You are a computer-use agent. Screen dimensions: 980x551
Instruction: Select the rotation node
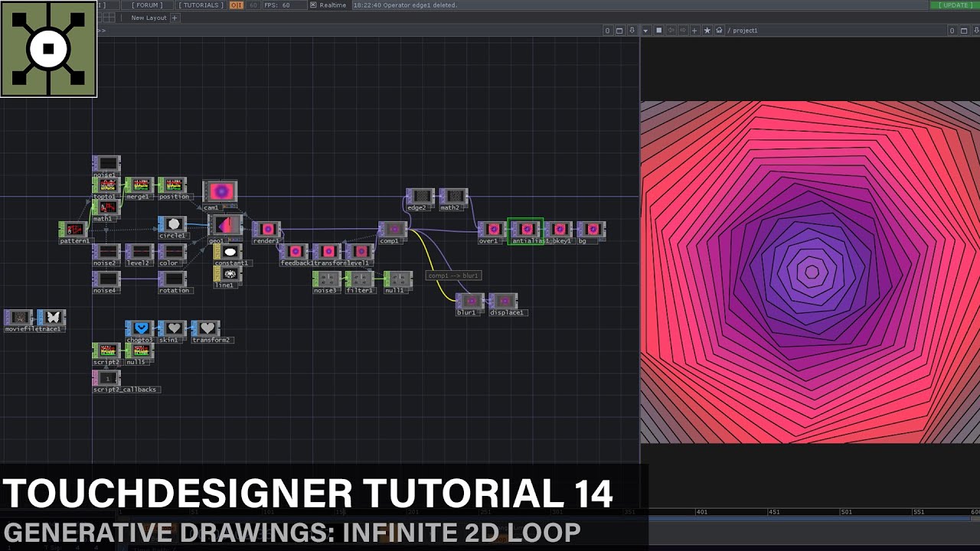[x=172, y=279]
